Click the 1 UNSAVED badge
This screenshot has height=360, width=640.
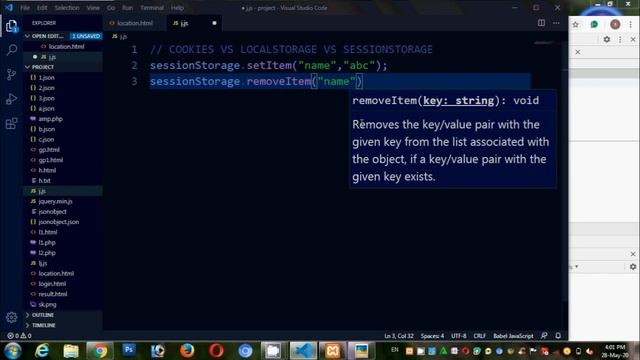tap(86, 36)
